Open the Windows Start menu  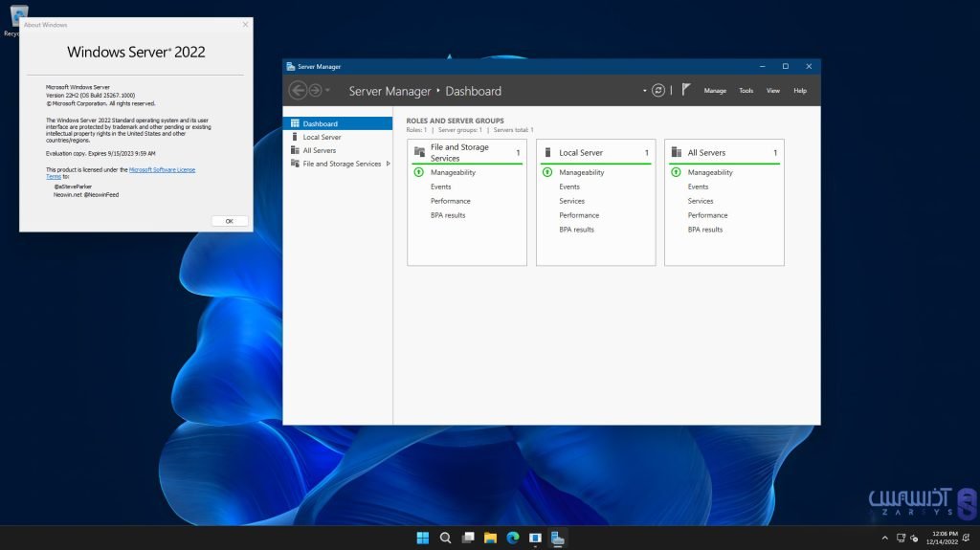coord(422,538)
